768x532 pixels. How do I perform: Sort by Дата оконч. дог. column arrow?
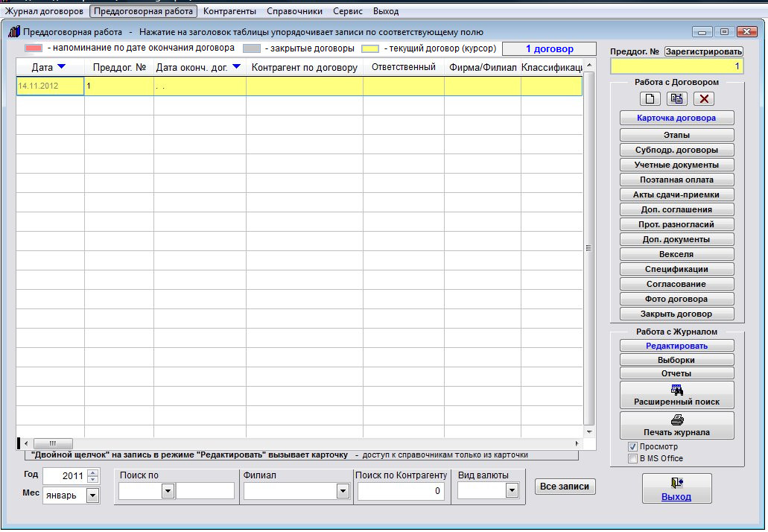pos(236,67)
